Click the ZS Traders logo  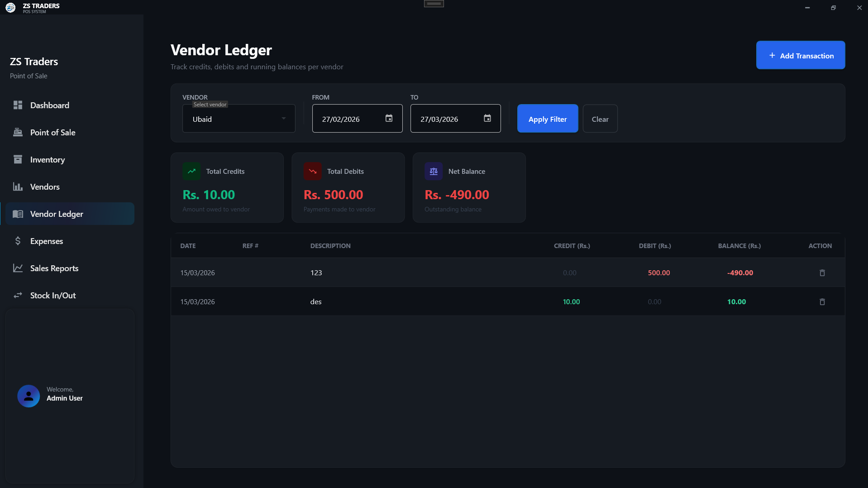click(x=10, y=7)
